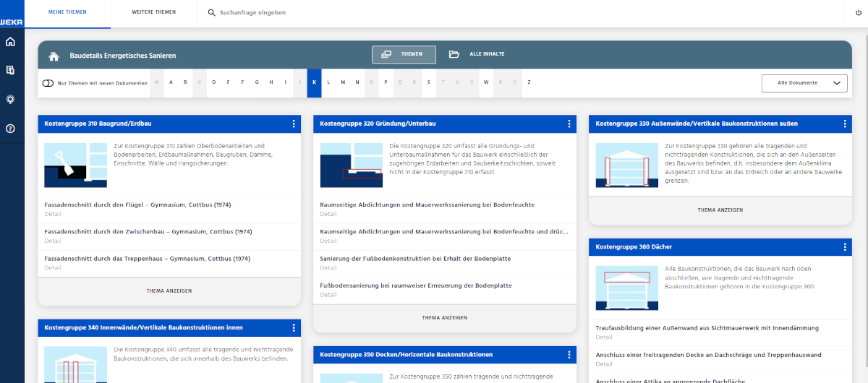Select the Meine Themen tab
This screenshot has height=383, width=868.
tap(67, 13)
